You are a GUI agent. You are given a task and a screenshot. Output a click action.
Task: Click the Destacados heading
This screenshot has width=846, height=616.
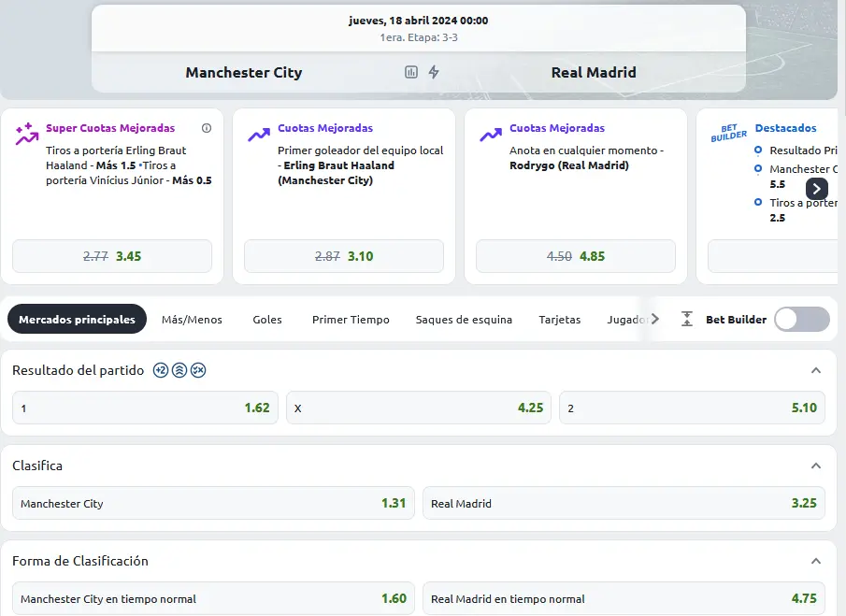point(785,128)
